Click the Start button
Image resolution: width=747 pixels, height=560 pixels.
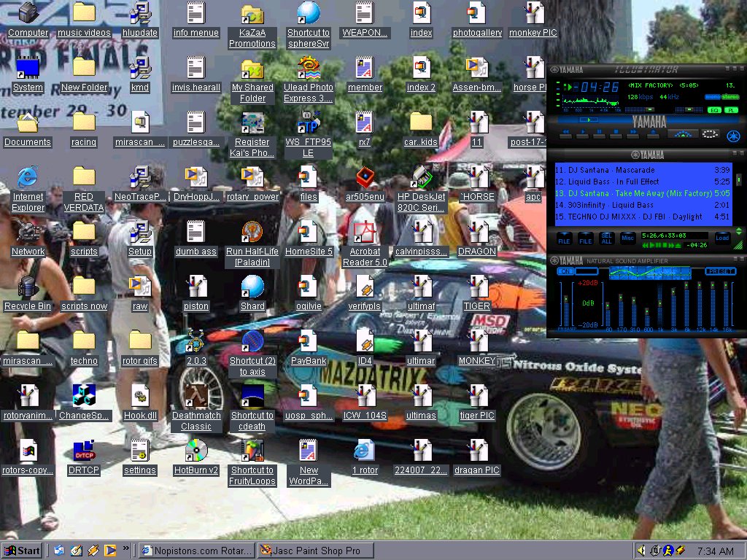pyautogui.click(x=22, y=551)
